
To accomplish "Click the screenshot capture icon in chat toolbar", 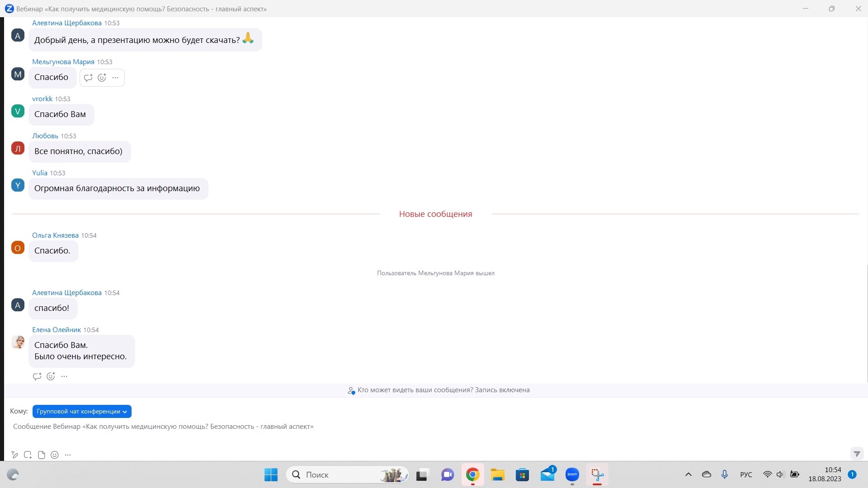I will pos(28,455).
